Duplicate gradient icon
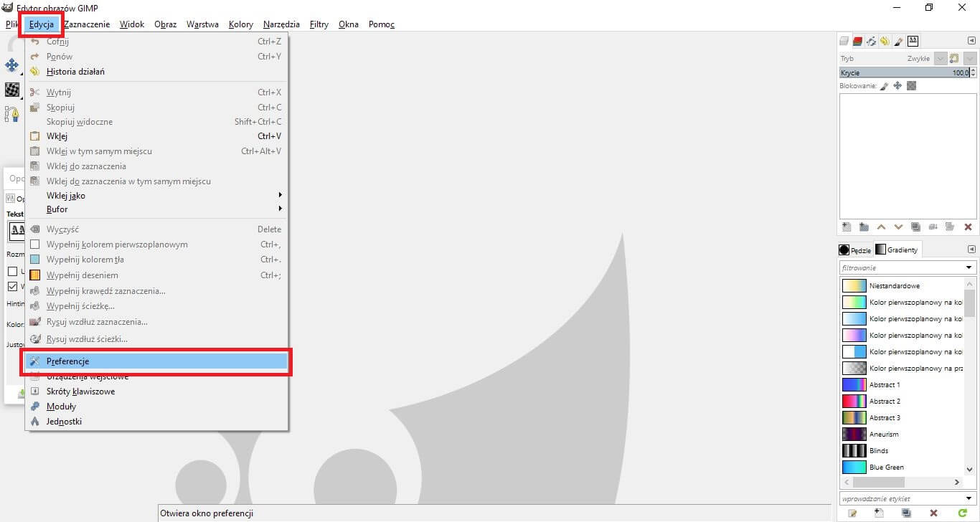This screenshot has height=522, width=980. [x=906, y=513]
